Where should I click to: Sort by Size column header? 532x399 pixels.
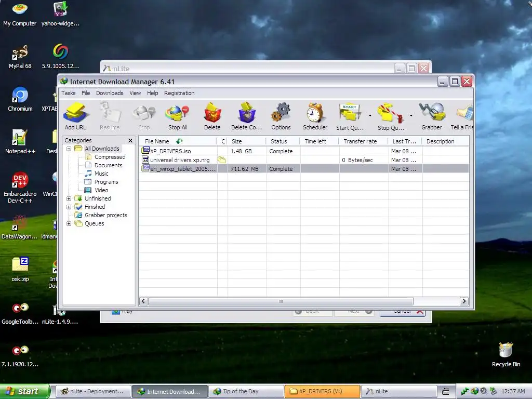pos(247,141)
